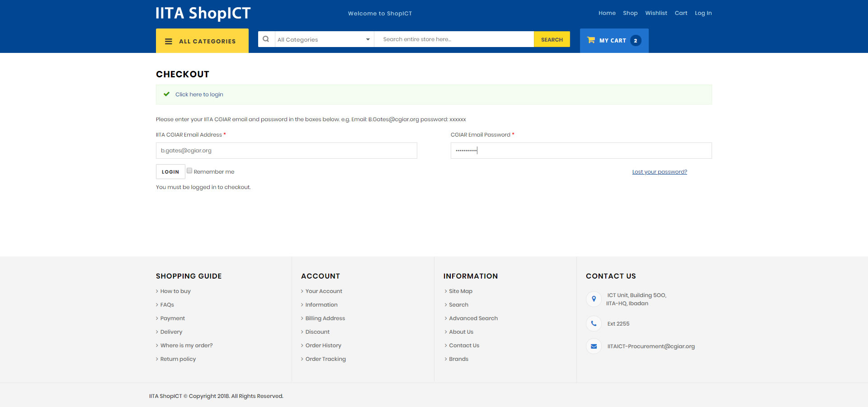Open the Order History footer link
Viewport: 868px width, 407px height.
323,345
